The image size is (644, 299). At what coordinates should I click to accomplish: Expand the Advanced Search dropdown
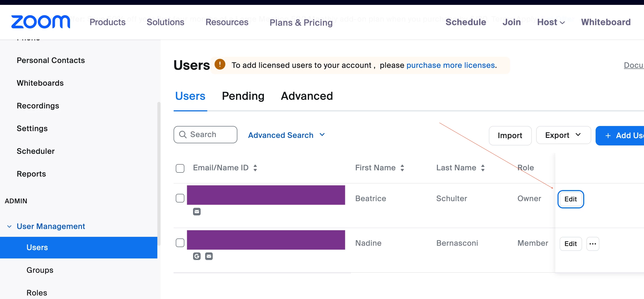pos(287,135)
